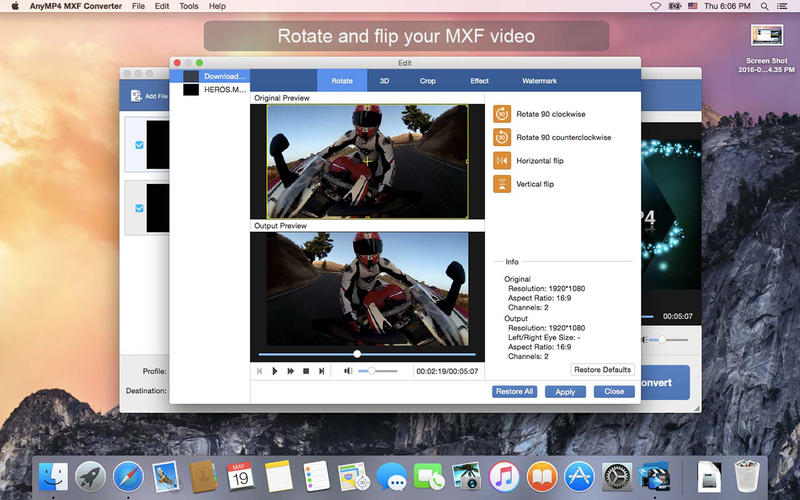Image resolution: width=800 pixels, height=500 pixels.
Task: Open Safari from the Dock
Action: point(128,475)
